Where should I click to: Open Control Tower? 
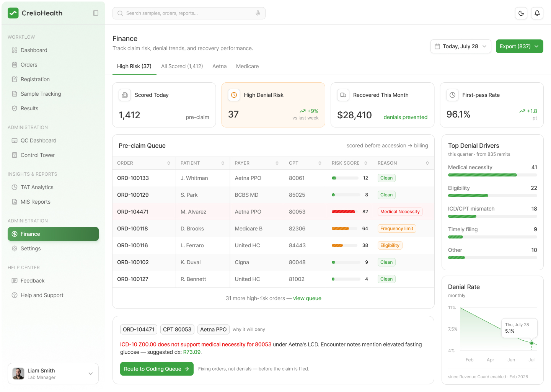[x=53, y=155]
